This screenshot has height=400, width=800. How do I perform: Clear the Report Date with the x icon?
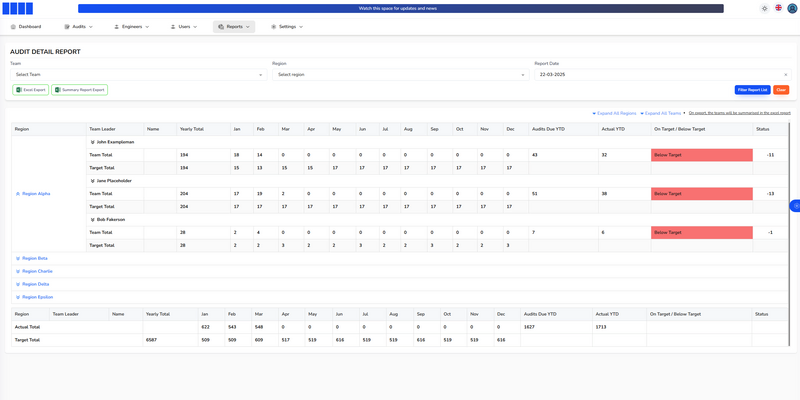coord(785,74)
